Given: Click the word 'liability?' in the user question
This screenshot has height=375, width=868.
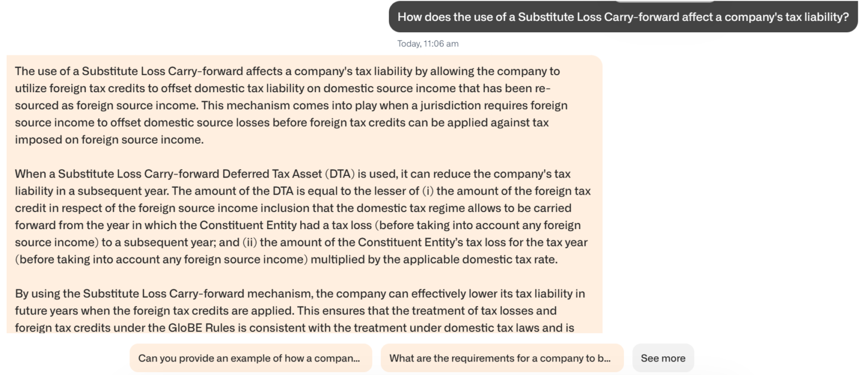Looking at the screenshot, I should click(x=827, y=17).
